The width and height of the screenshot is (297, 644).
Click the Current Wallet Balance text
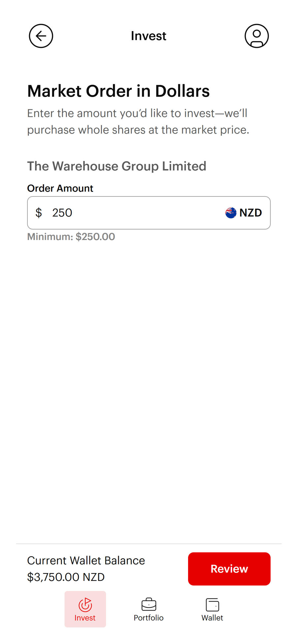86,560
